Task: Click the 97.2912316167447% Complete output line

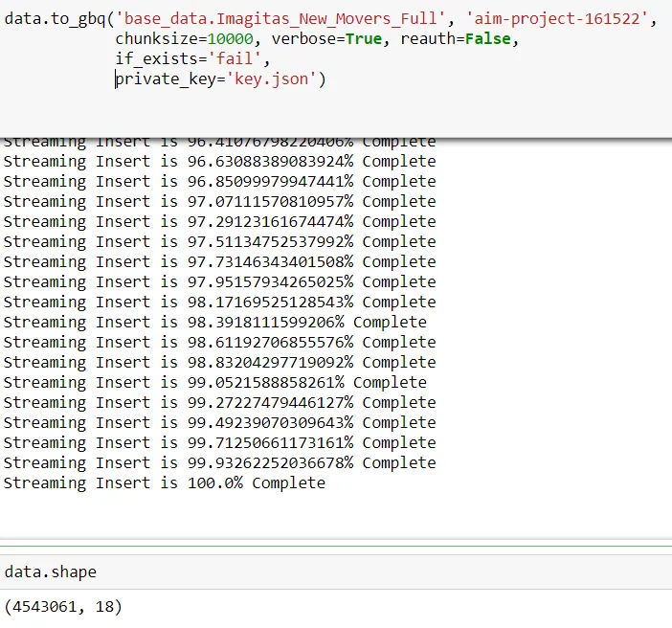Action: tap(220, 221)
